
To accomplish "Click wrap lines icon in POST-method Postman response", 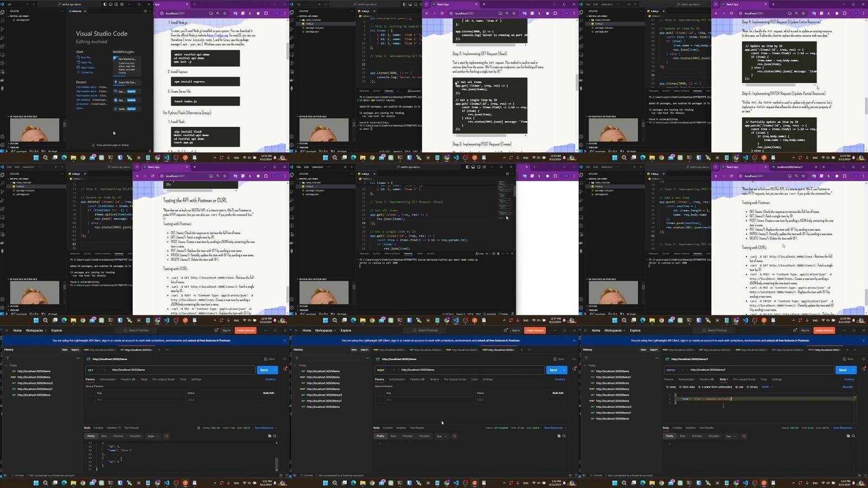I will pos(455,436).
